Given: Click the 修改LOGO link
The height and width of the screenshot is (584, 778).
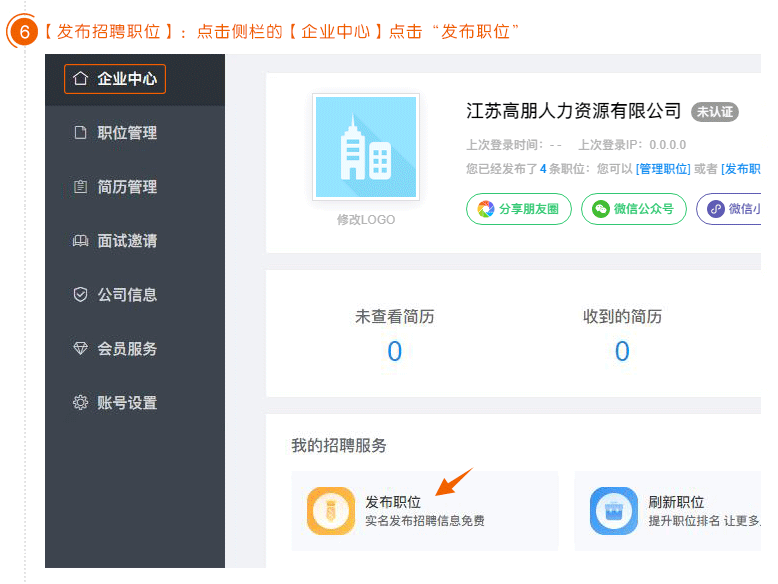Looking at the screenshot, I should coord(366,220).
